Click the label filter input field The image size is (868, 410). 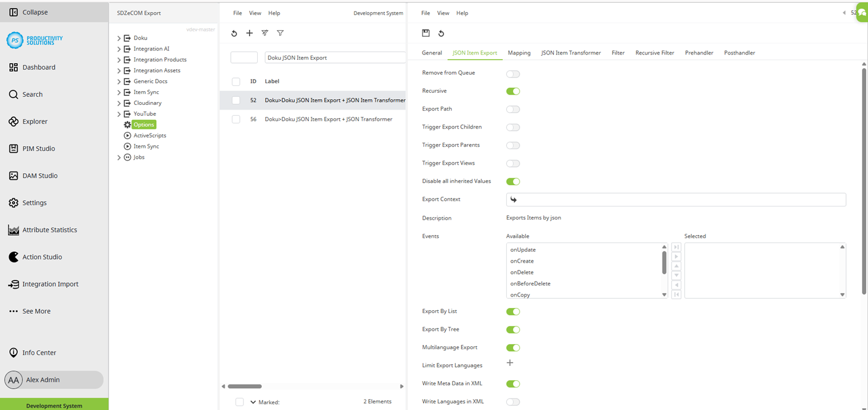coord(335,57)
